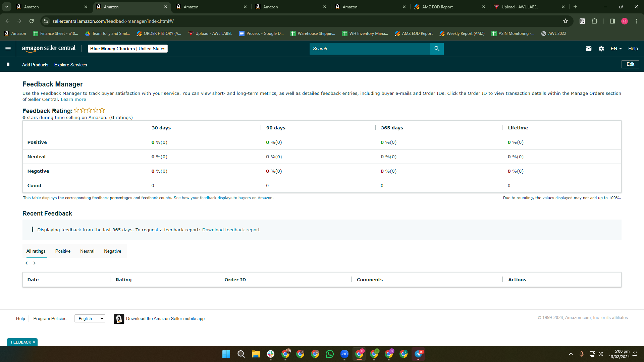This screenshot has height=362, width=644.
Task: Select the Neutral tab
Action: [87, 251]
